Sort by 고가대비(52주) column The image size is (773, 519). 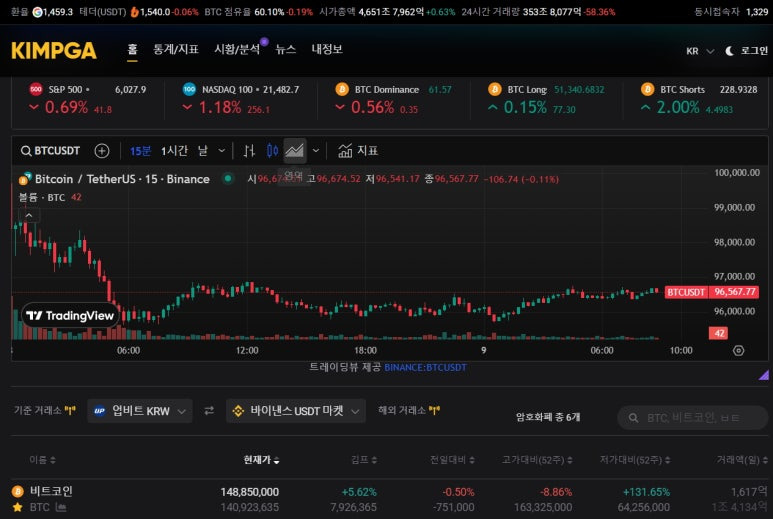tap(537, 460)
